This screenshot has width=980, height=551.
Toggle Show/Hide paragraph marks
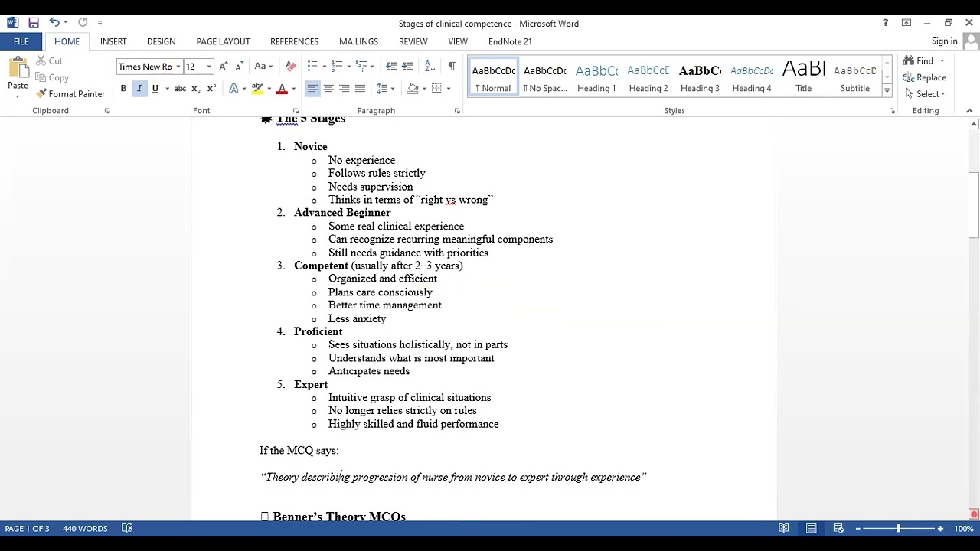click(x=452, y=67)
